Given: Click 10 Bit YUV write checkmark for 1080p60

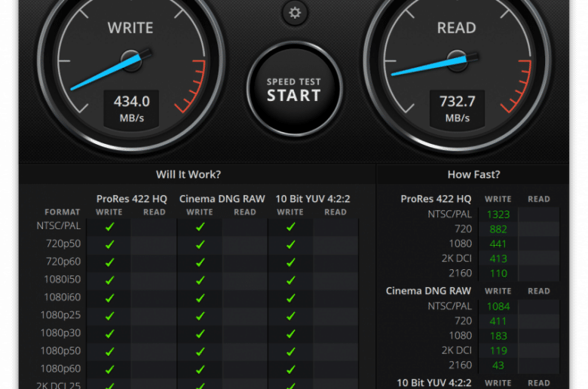Looking at the screenshot, I should [x=291, y=369].
